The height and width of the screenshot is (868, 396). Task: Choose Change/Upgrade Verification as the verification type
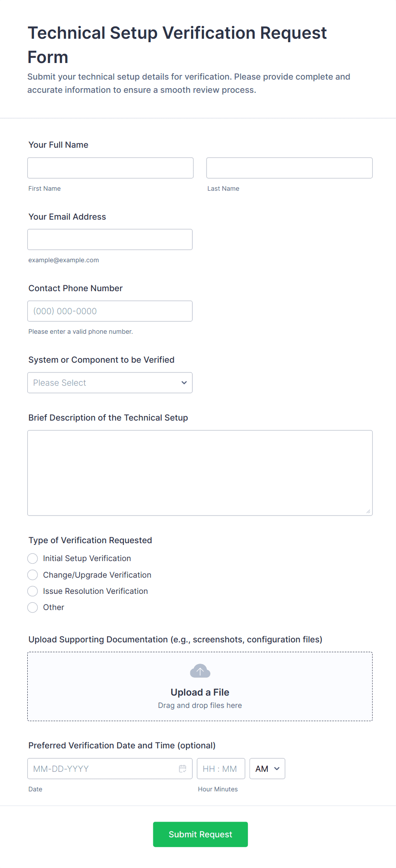coord(32,575)
